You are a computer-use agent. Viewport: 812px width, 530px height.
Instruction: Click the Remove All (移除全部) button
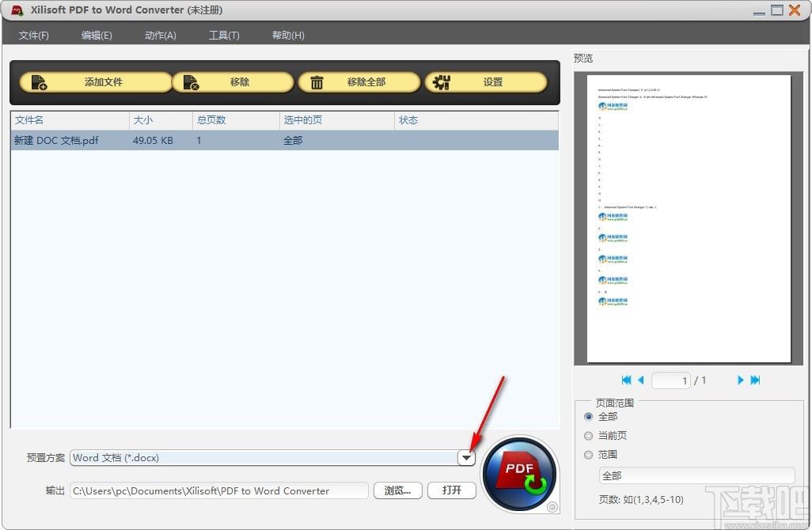[x=359, y=82]
